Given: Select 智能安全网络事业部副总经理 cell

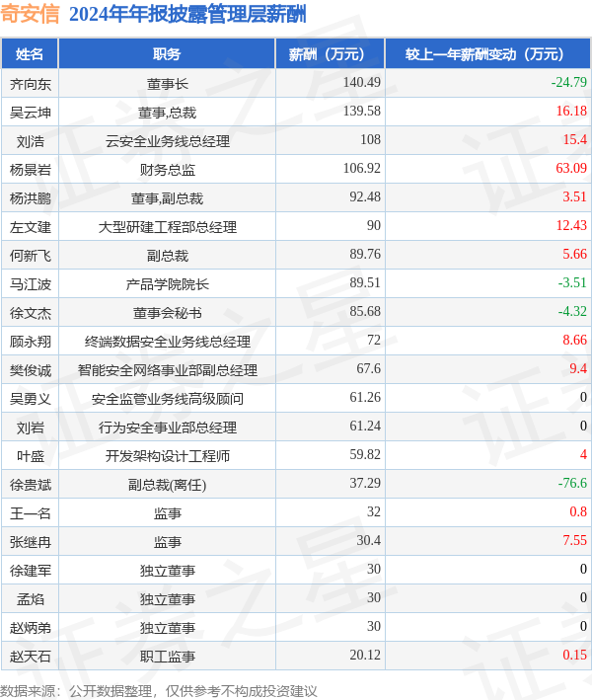Looking at the screenshot, I should 168,370.
